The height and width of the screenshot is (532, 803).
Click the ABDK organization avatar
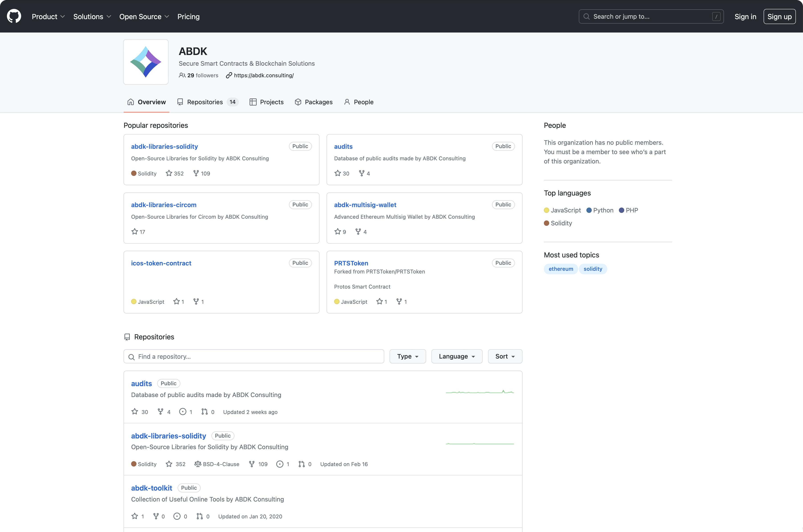tap(146, 62)
